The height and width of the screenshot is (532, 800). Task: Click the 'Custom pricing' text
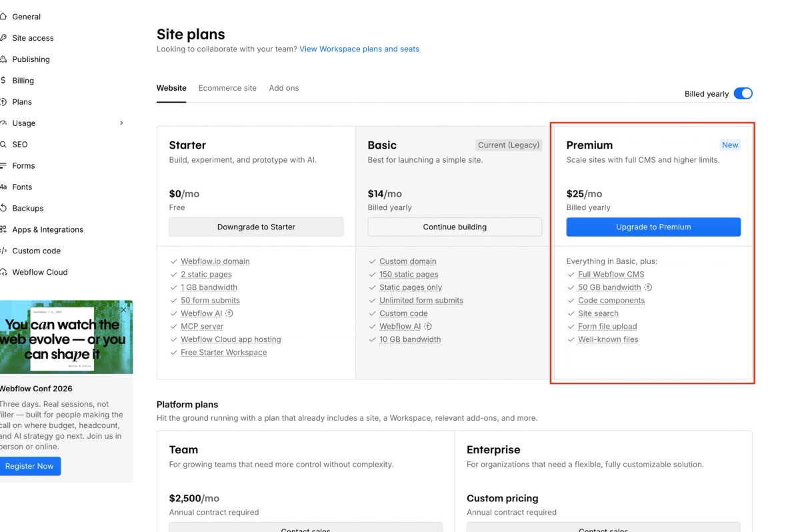[x=502, y=499]
